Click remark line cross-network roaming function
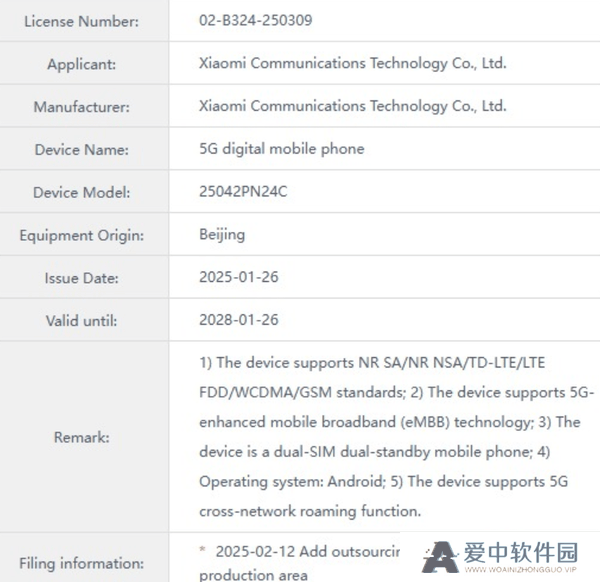 tap(310, 511)
